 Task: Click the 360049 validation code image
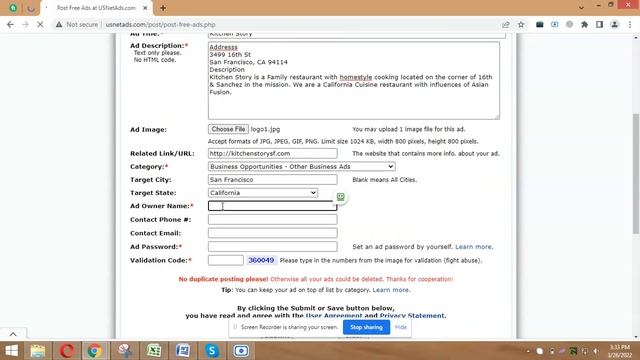(x=261, y=260)
